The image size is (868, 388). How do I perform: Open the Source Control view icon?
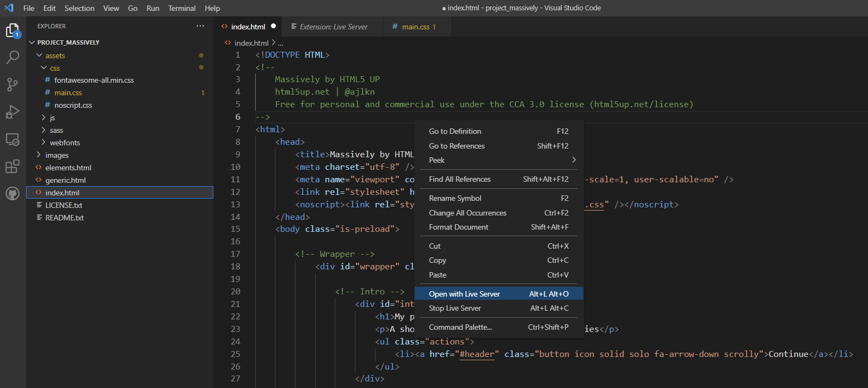[13, 84]
